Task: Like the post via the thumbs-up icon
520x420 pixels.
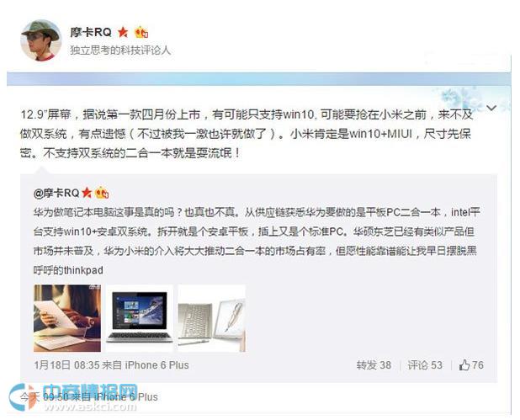Action: 464,365
